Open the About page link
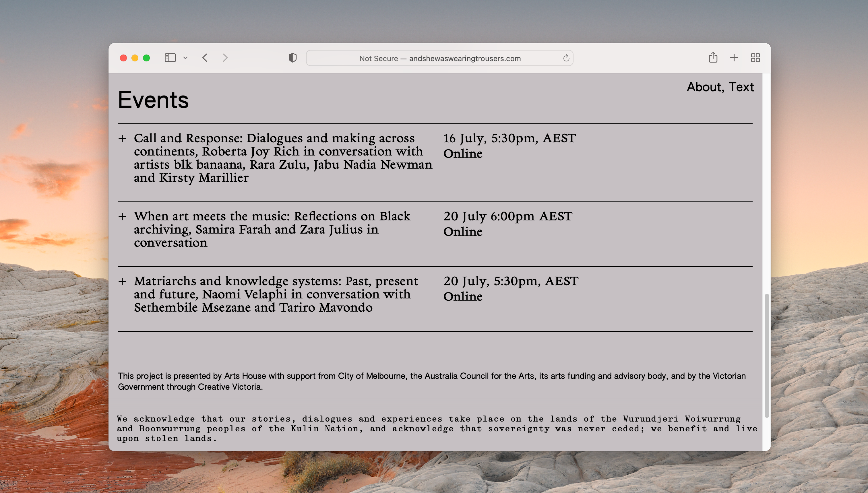Viewport: 868px width, 493px height. (704, 87)
